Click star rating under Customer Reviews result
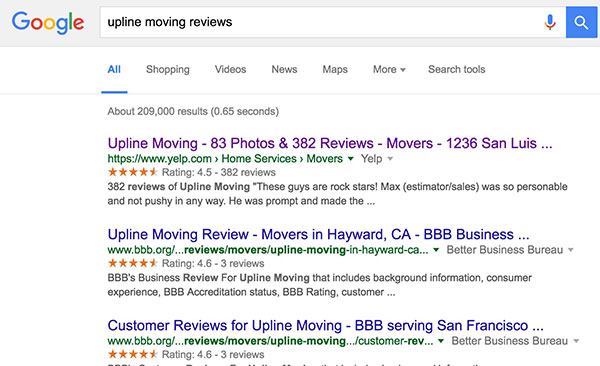The image size is (600, 366). pos(132,355)
